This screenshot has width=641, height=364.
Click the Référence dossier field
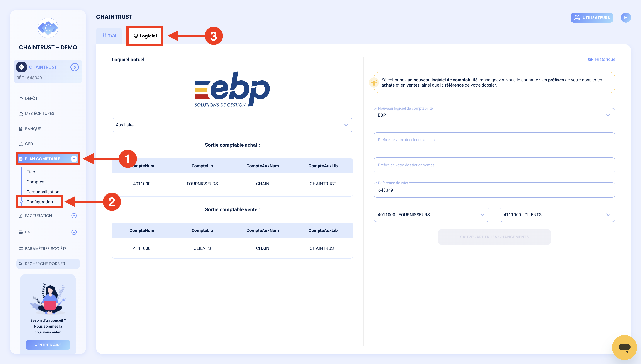click(x=494, y=190)
